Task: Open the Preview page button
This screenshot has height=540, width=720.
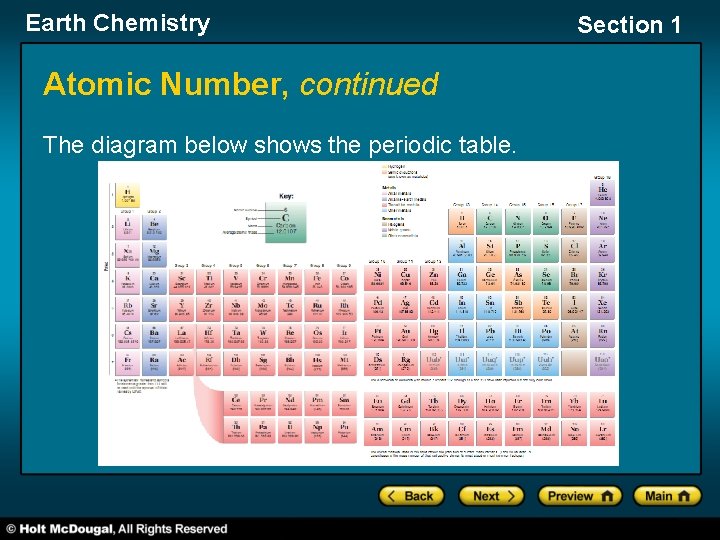Action: 580,496
